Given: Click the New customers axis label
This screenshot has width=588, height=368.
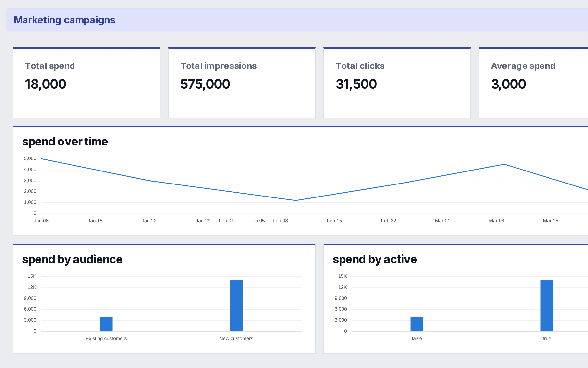Looking at the screenshot, I should coord(236,338).
